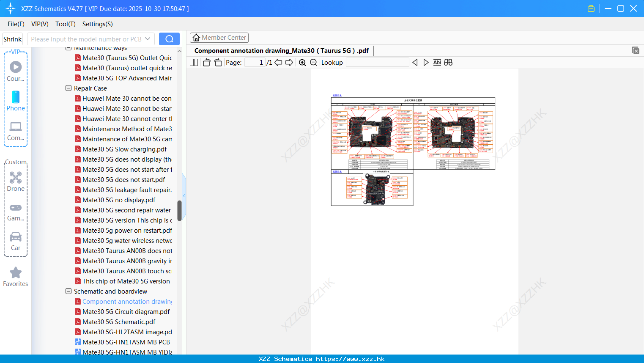Click the Shrink button

coord(12,39)
